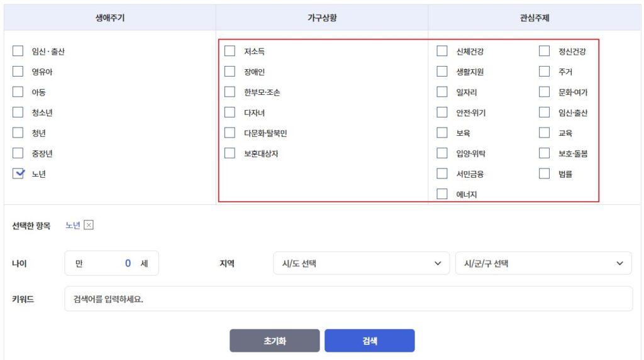Open the 시/도 선택 dropdown
The height and width of the screenshot is (360, 644).
click(361, 264)
